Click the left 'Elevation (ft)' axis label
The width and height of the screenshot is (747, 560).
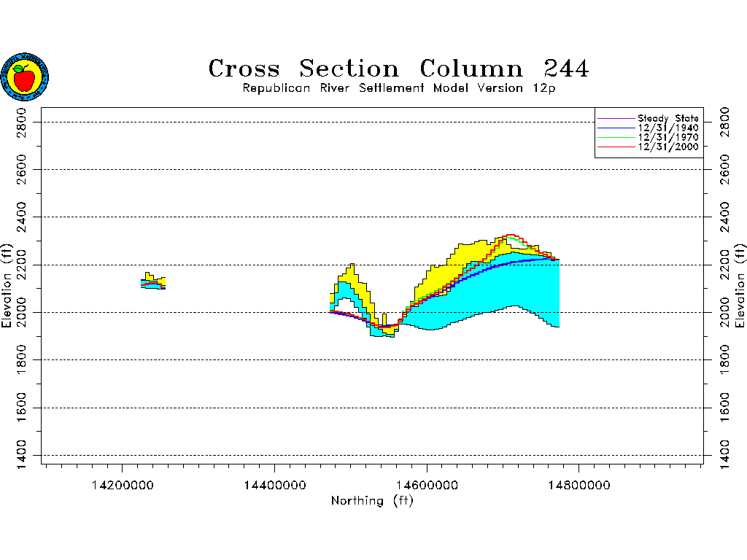click(x=6, y=286)
